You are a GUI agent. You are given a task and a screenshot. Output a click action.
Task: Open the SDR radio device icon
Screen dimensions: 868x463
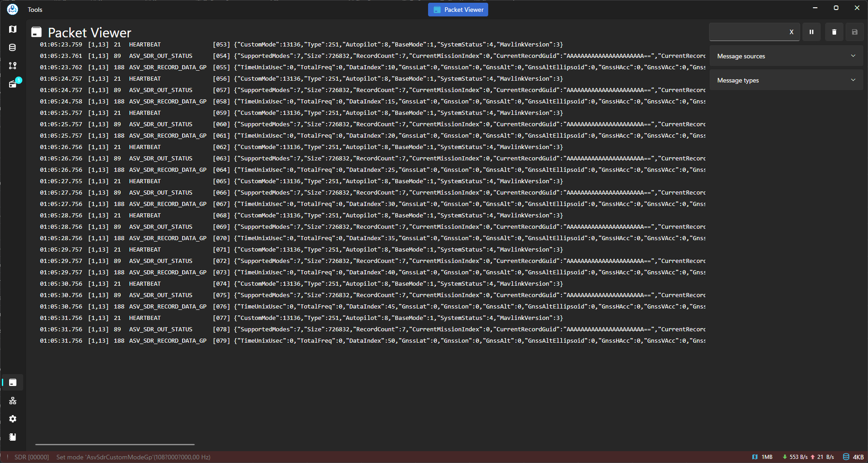click(13, 84)
